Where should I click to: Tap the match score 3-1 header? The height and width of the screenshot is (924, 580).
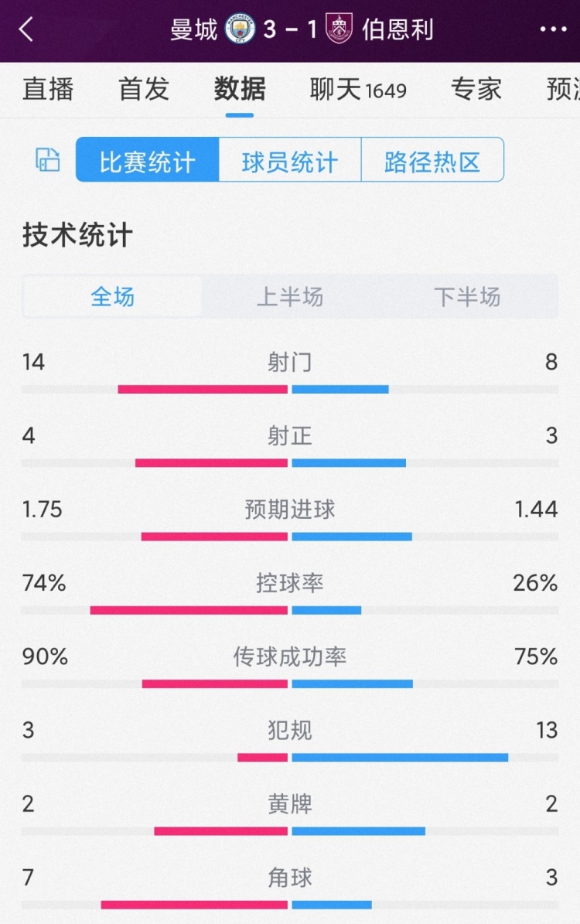290,29
